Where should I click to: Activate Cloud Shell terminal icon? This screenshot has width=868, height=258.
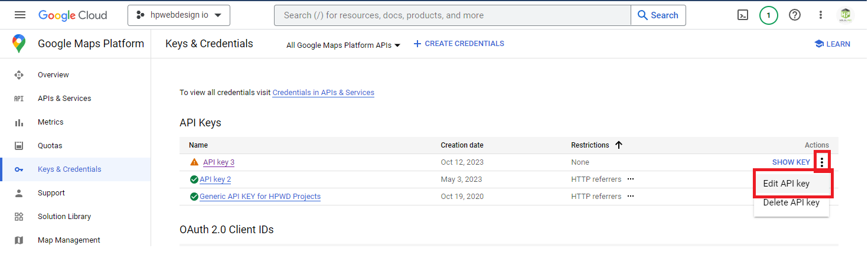(743, 15)
